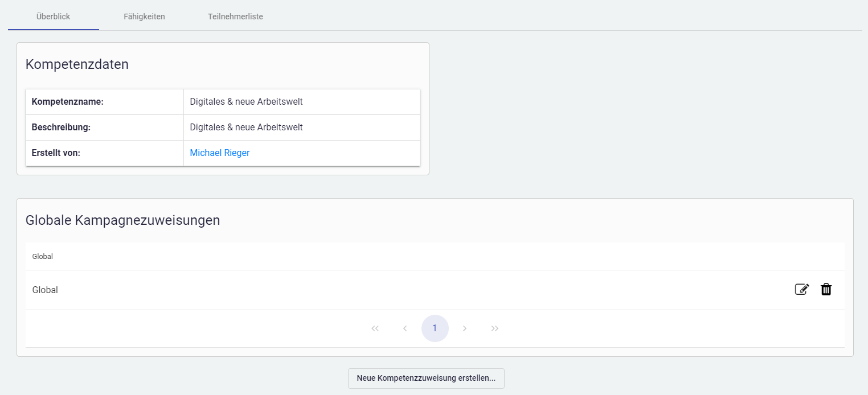Jump to last page of assignments
The image size is (868, 395).
click(495, 328)
